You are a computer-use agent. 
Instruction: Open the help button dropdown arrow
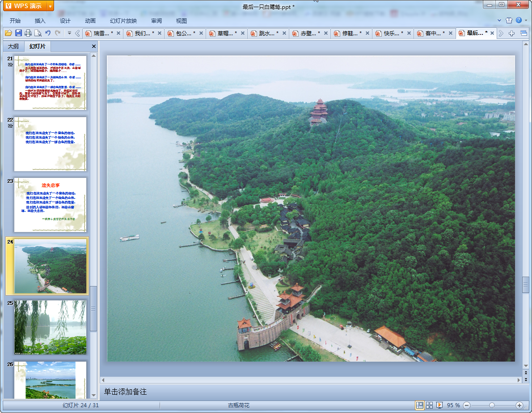point(526,21)
